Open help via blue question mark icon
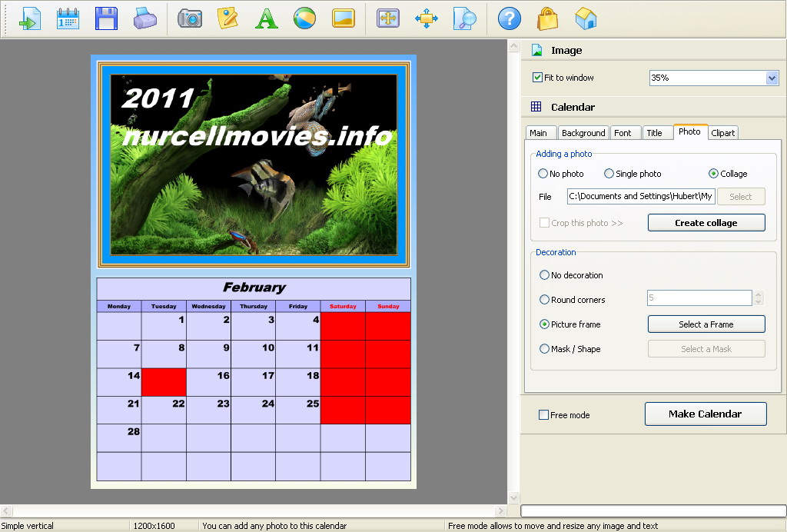787x532 pixels. click(x=509, y=19)
